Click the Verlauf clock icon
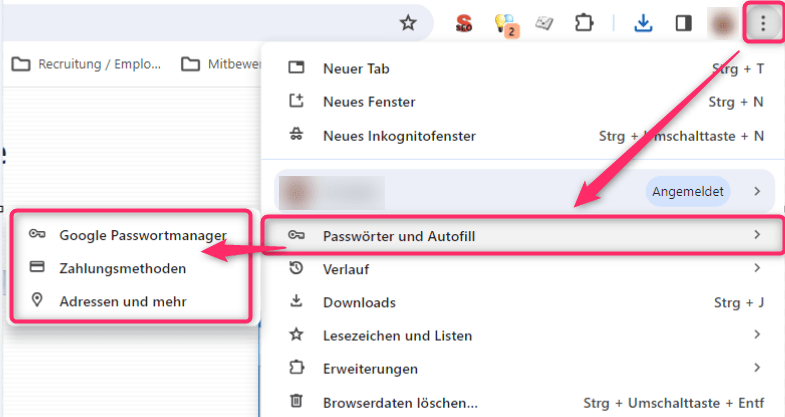This screenshot has width=785, height=417. pyautogui.click(x=296, y=268)
